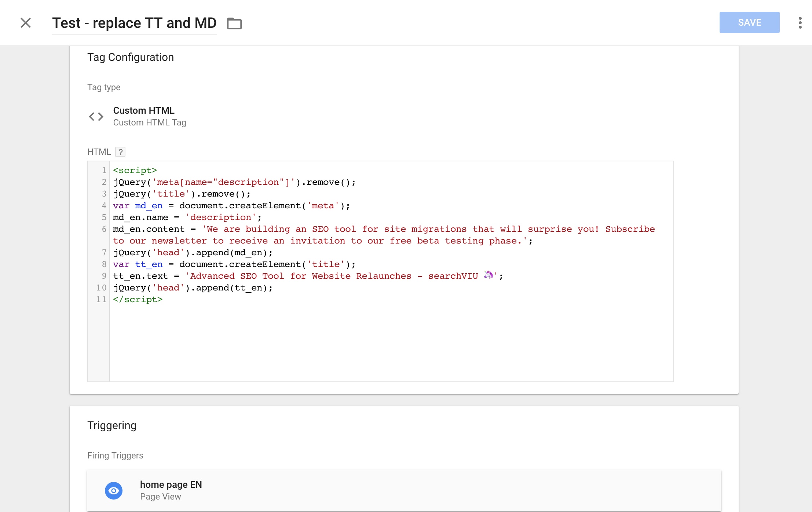Image resolution: width=812 pixels, height=512 pixels.
Task: Click the help icon next to HTML
Action: click(121, 151)
